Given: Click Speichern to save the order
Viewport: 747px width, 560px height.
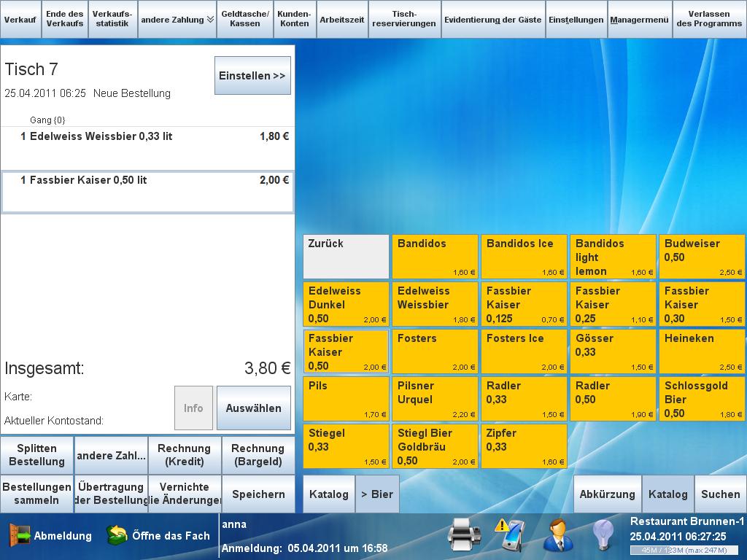Looking at the screenshot, I should [258, 494].
